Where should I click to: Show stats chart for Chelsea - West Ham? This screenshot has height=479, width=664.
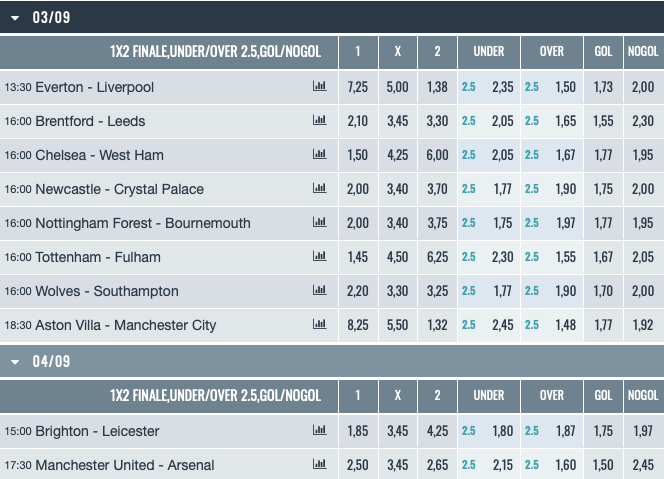[320, 155]
